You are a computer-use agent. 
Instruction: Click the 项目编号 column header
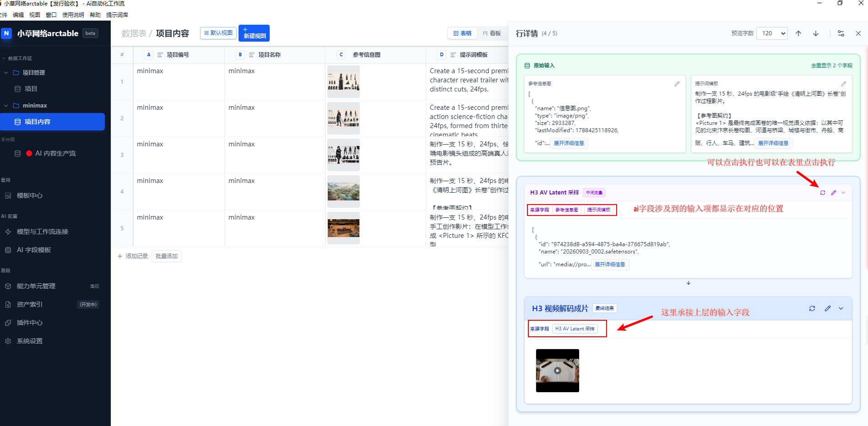click(179, 55)
